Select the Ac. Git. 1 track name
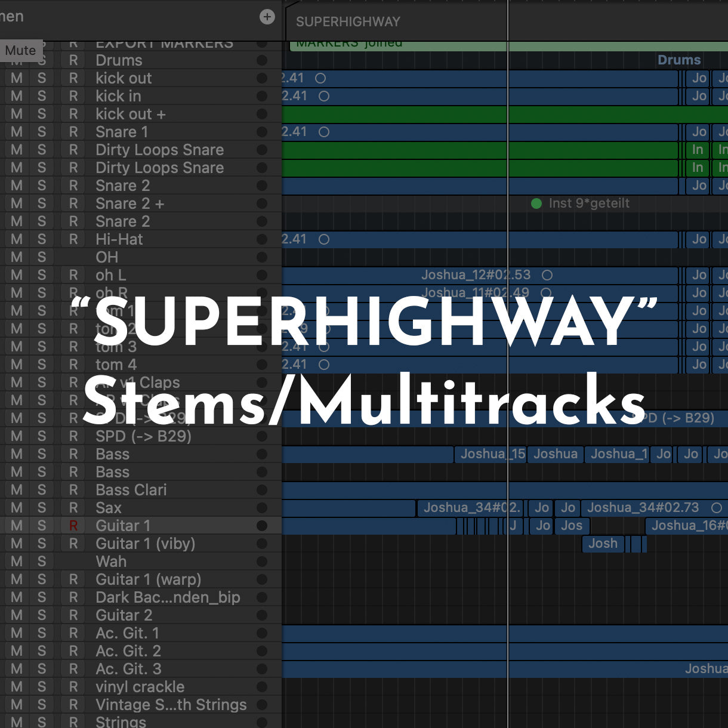728x728 pixels. (x=127, y=633)
